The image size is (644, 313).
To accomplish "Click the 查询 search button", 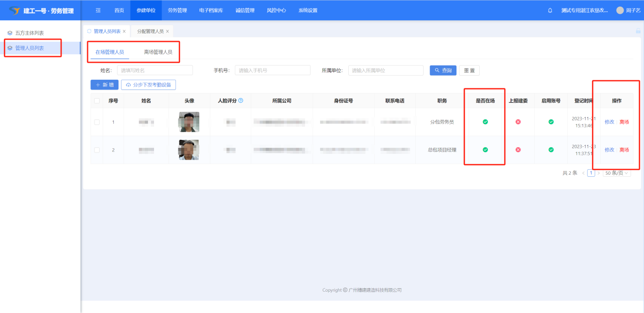I will [443, 71].
